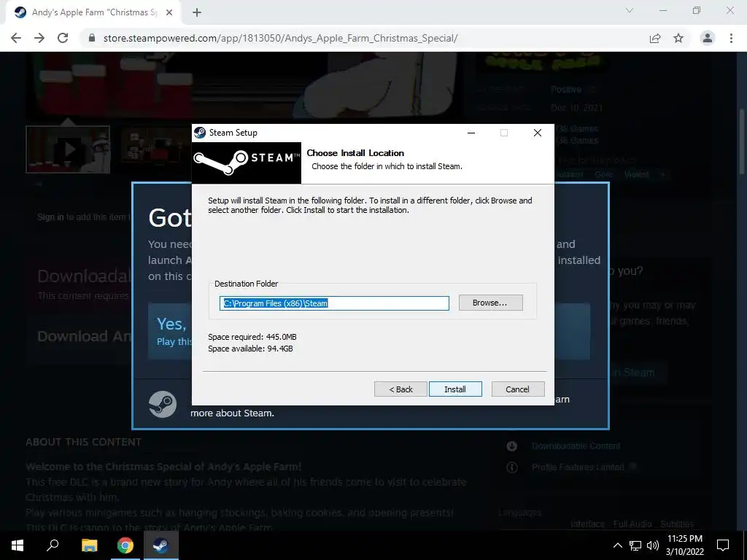Minimize the Steam Setup window

[471, 133]
